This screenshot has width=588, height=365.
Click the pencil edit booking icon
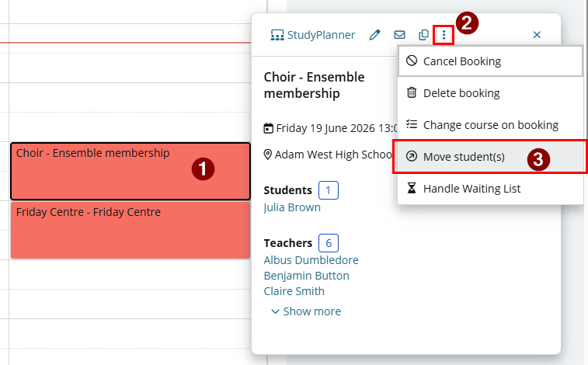374,35
